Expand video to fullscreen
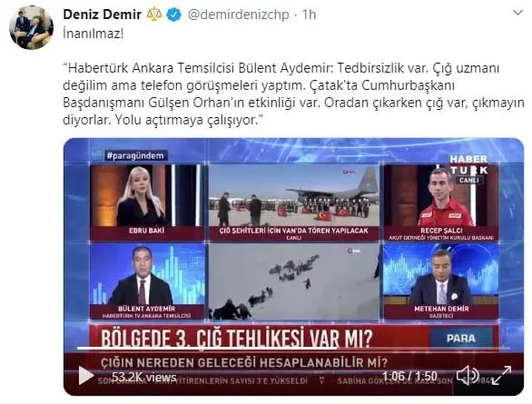 click(x=502, y=376)
